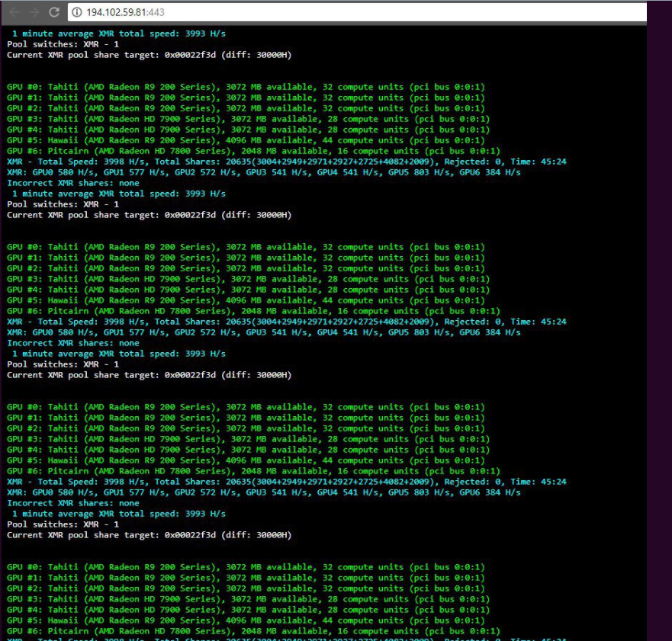Image resolution: width=672 pixels, height=641 pixels.
Task: Click the topmost 'Current XMR pool share target' line
Action: (x=150, y=55)
